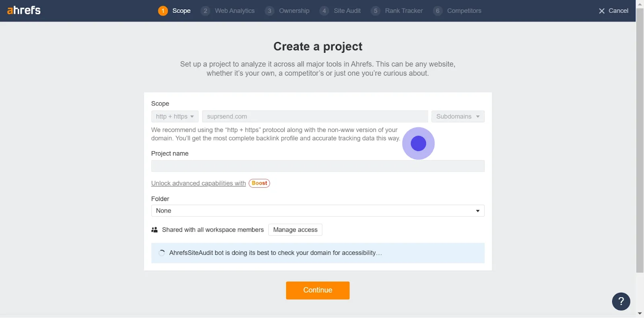This screenshot has height=318, width=644.
Task: Click the "Shared with all workspace members" text
Action: (x=213, y=230)
